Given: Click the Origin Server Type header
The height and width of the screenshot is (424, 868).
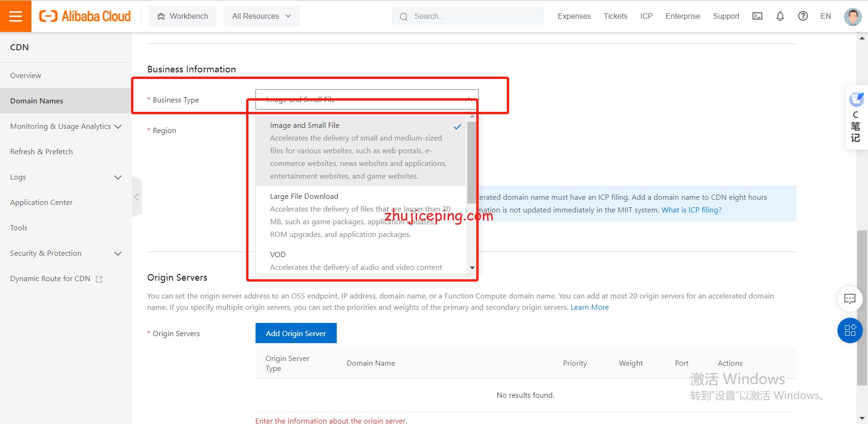Looking at the screenshot, I should point(287,363).
